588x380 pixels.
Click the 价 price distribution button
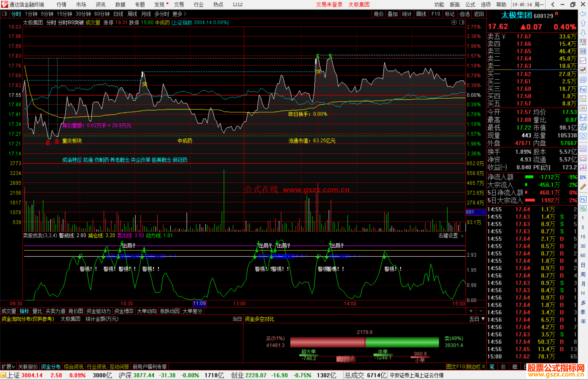[x=503, y=367]
